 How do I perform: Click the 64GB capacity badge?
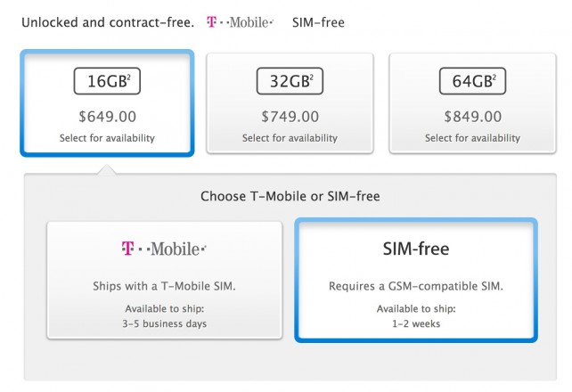(472, 81)
